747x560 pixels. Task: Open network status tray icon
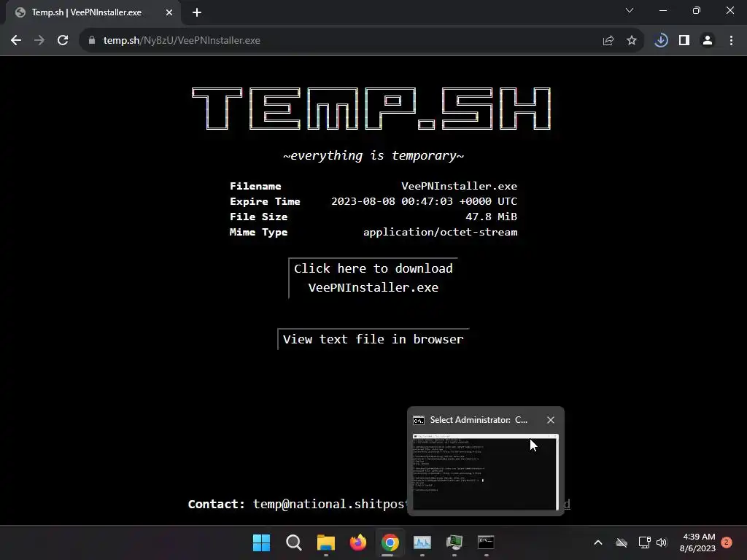[x=644, y=542]
